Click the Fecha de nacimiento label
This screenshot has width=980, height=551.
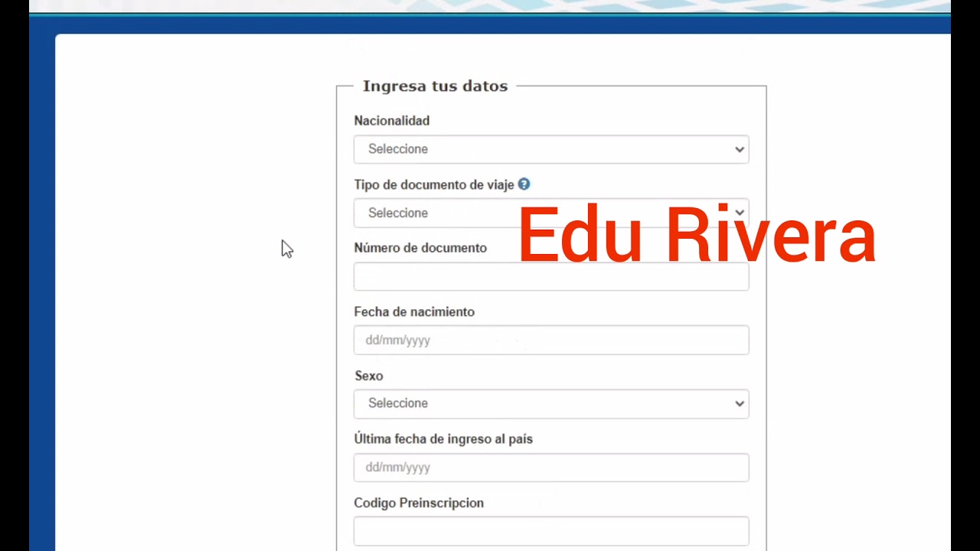pos(414,312)
